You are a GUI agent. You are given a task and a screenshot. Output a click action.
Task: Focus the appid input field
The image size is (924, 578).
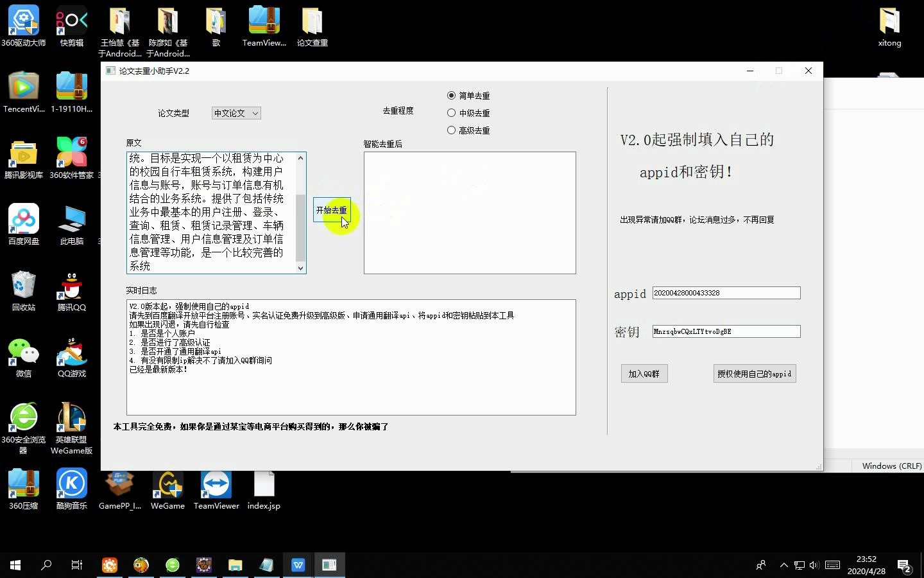[x=726, y=293]
